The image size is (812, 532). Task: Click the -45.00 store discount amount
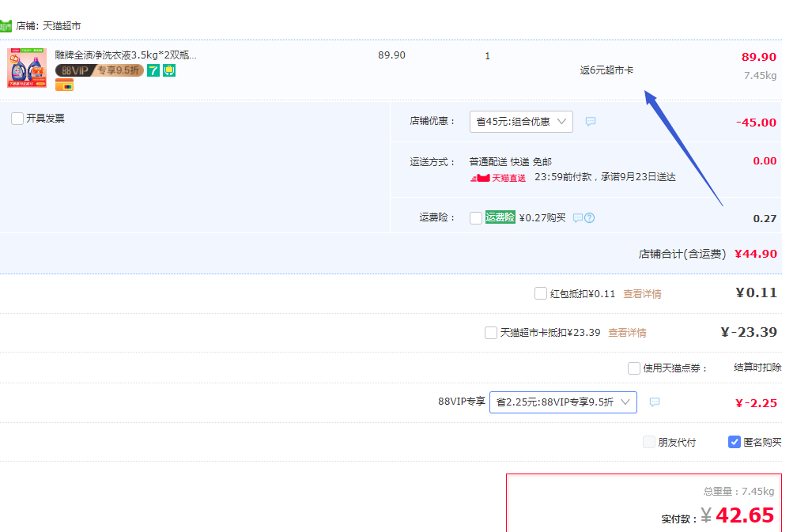tap(756, 123)
